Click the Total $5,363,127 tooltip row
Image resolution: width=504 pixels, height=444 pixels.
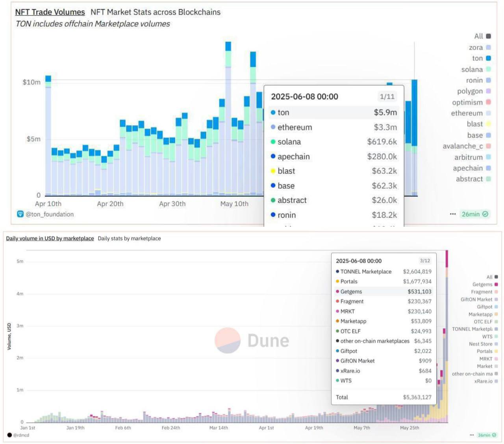pyautogui.click(x=384, y=397)
